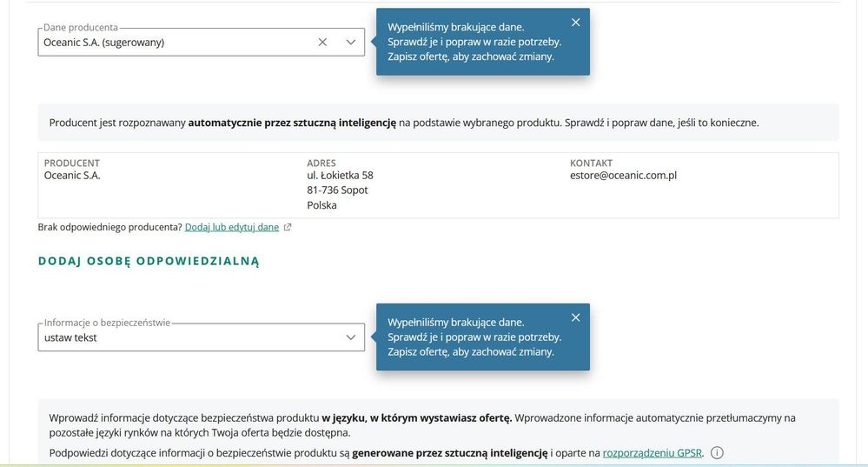The width and height of the screenshot is (868, 467).
Task: Click the info icon next to GPSR
Action: [x=717, y=453]
